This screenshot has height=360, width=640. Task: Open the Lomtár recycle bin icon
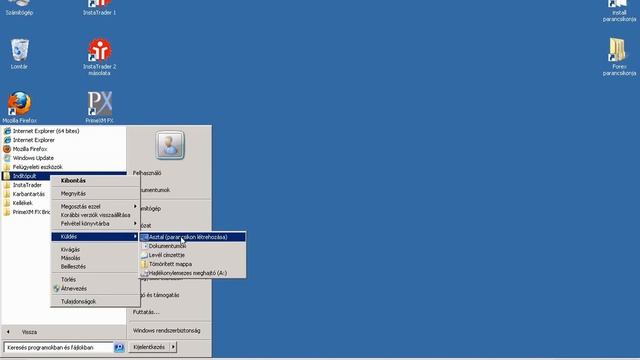click(19, 54)
